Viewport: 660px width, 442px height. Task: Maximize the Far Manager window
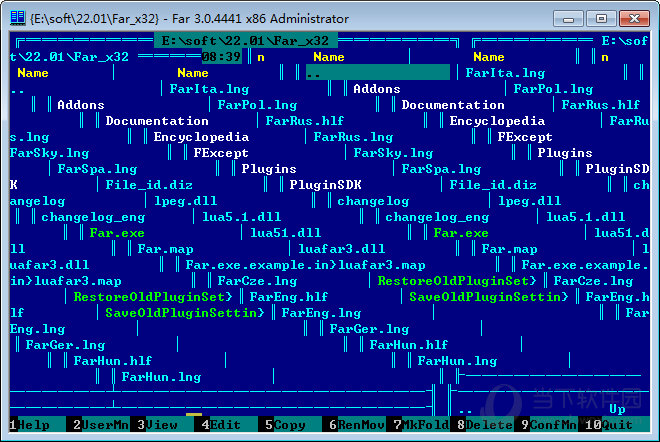click(x=601, y=19)
